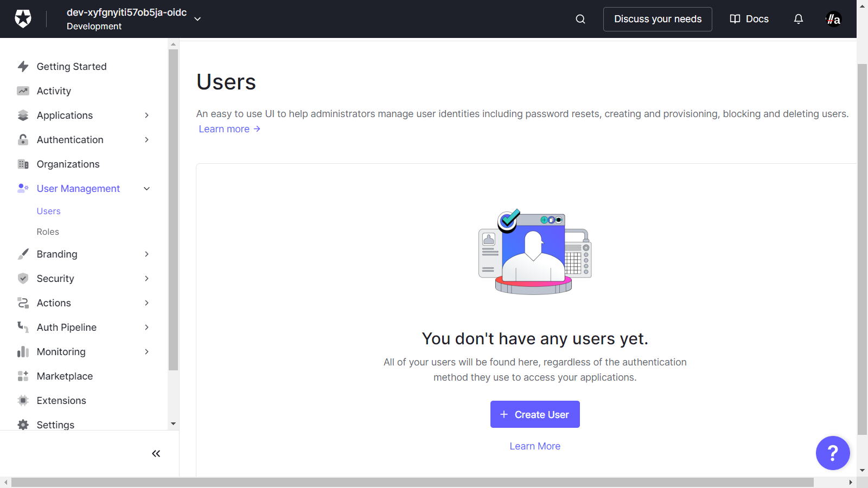868x488 pixels.
Task: Expand the Applications submenu chevron
Action: [x=146, y=115]
